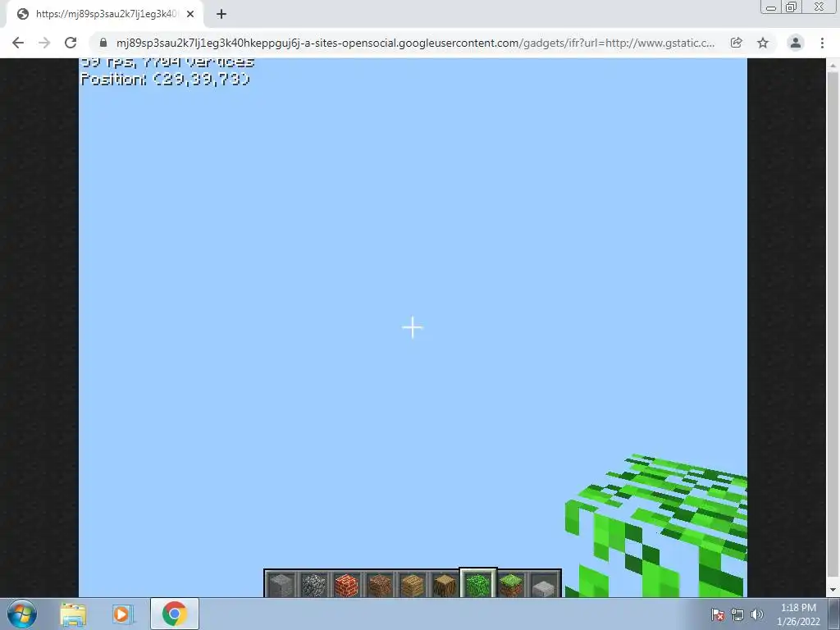This screenshot has height=630, width=840.
Task: Bookmark this tab with star icon
Action: 763,43
